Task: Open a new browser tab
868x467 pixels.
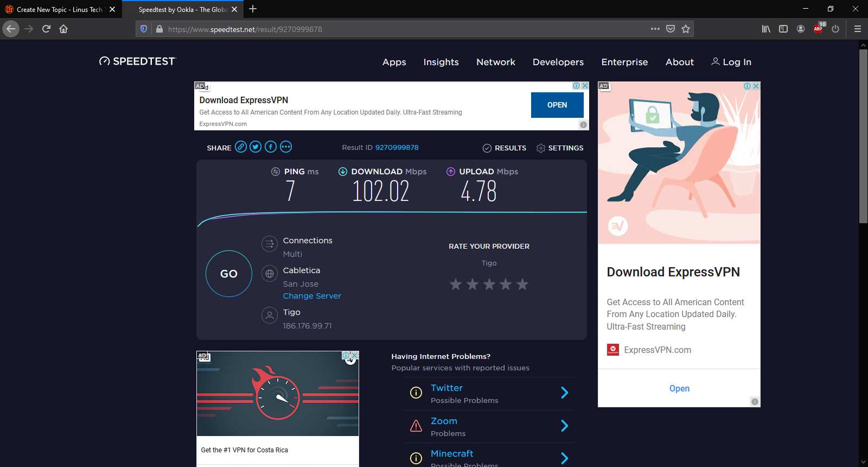Action: coord(253,9)
